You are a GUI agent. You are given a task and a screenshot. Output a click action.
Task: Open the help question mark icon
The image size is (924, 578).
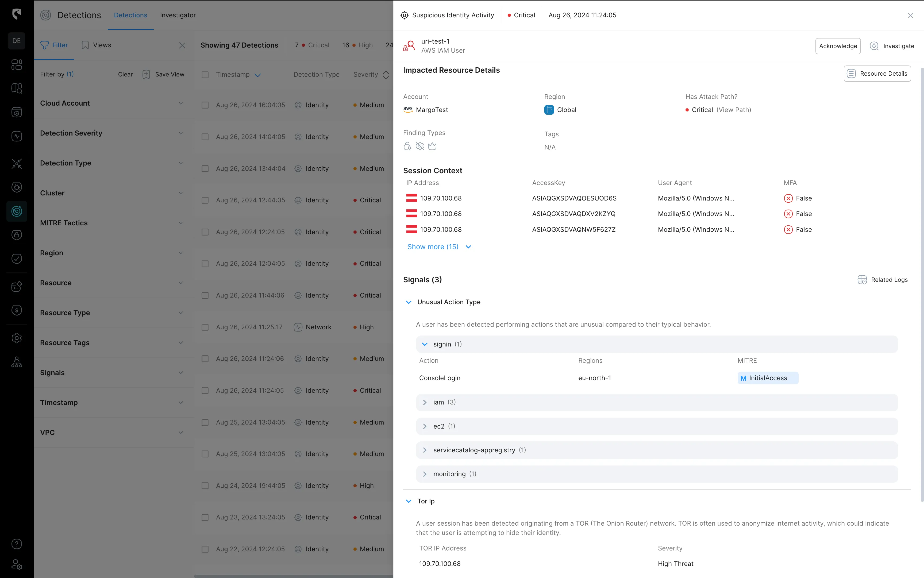click(x=16, y=544)
